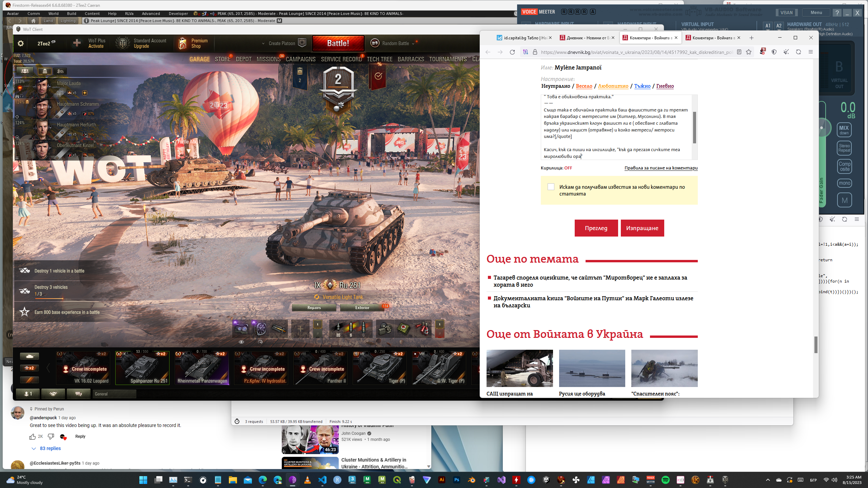Click the Преглед preview button
Viewport: 868px width, 488px height.
(x=596, y=228)
